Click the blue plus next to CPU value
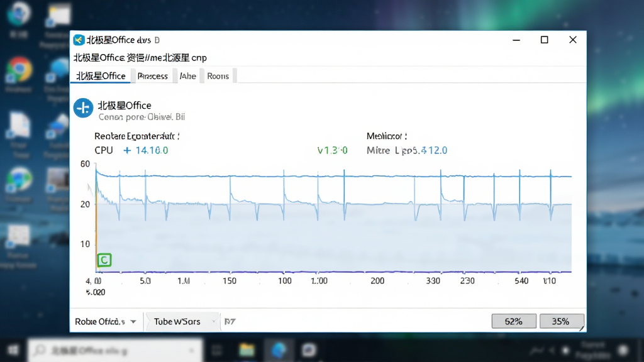The image size is (644, 362). pos(127,150)
